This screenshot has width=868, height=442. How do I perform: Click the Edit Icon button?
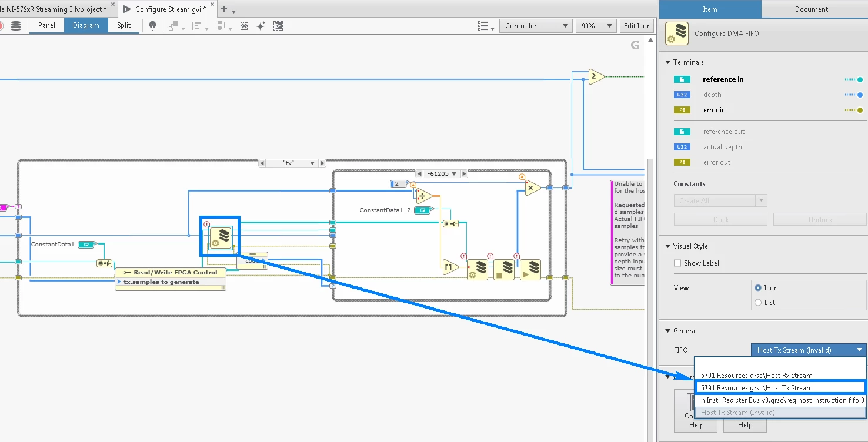coord(637,25)
